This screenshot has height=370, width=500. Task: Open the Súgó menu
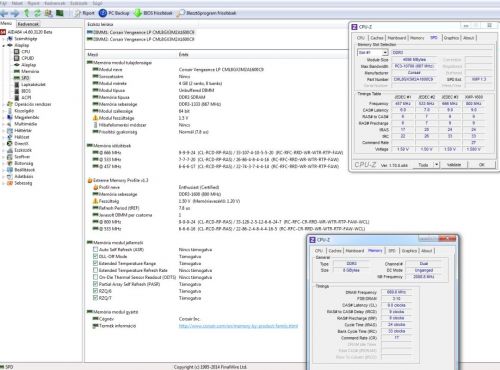[x=97, y=3]
